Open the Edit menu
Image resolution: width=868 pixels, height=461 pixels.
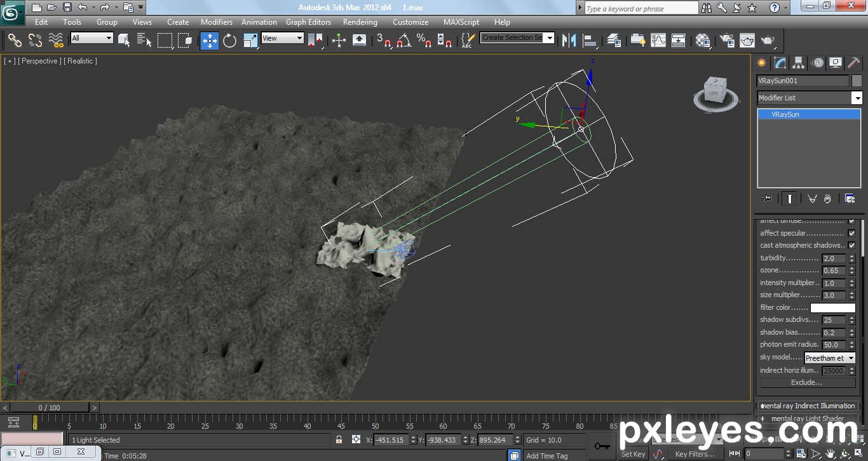pyautogui.click(x=41, y=22)
